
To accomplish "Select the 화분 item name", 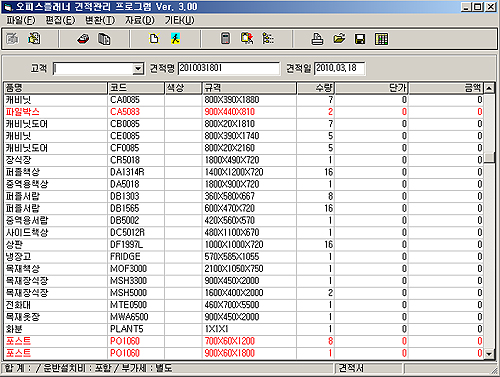I will (14, 329).
